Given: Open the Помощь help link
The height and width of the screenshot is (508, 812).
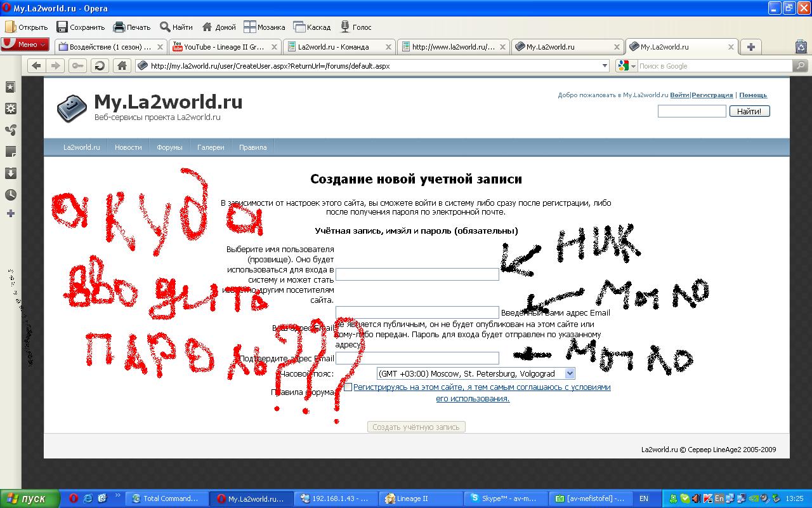Looking at the screenshot, I should point(753,95).
